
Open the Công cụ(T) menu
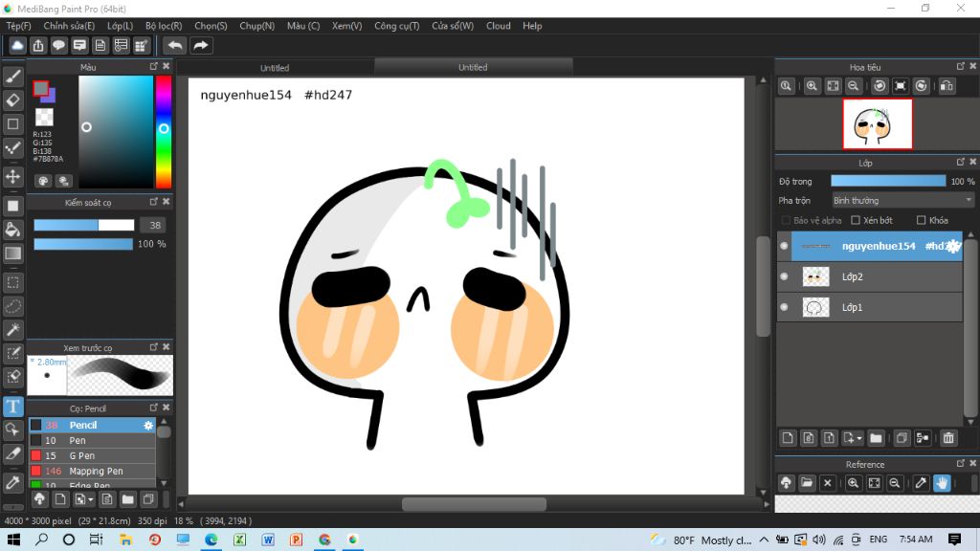coord(397,26)
